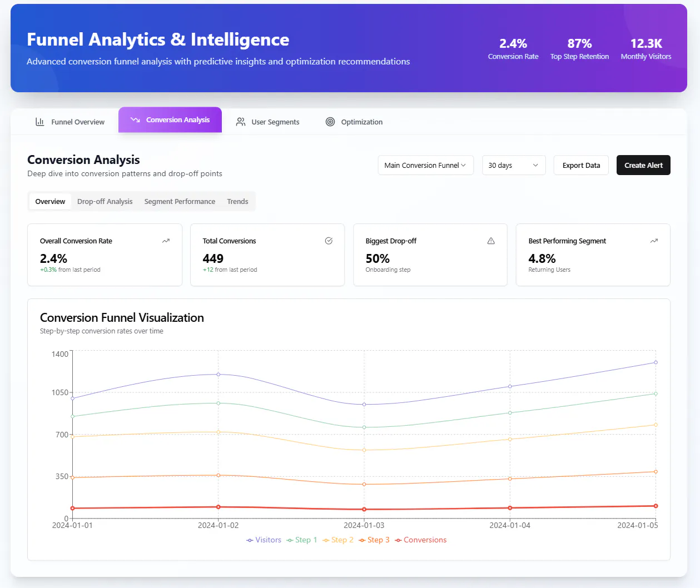Click the 12.3K Monthly Visitors stat
This screenshot has width=700, height=588.
point(646,48)
